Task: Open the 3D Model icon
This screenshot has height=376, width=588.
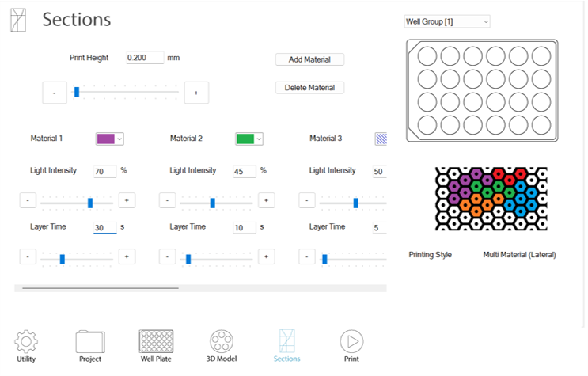Action: click(x=222, y=341)
